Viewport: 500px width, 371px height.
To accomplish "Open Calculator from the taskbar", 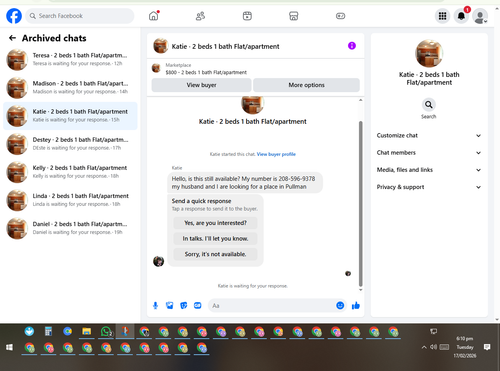I will pyautogui.click(x=48, y=332).
